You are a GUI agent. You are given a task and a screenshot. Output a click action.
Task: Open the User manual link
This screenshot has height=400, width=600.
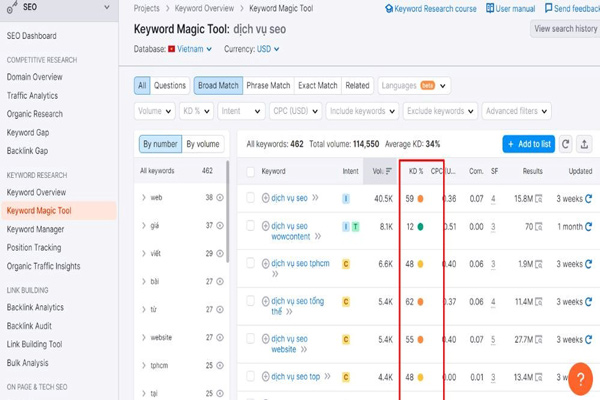tap(510, 8)
